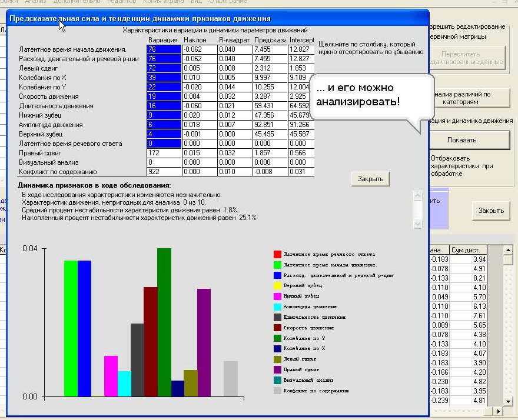Click the magenta Нижний зубец legend swatch
518x420 pixels.
point(277,296)
